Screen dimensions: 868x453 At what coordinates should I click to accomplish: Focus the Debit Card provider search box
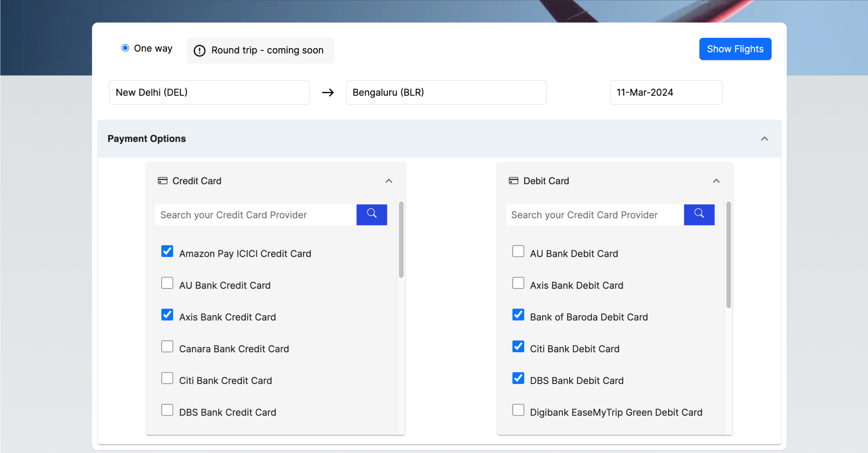595,215
